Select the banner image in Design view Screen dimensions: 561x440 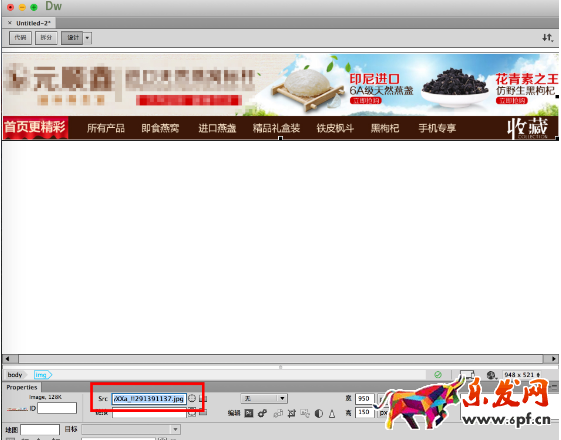280,97
